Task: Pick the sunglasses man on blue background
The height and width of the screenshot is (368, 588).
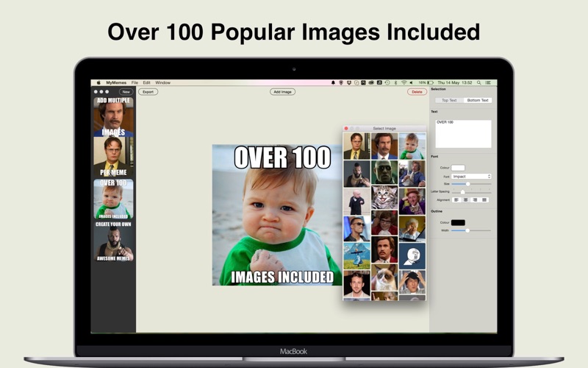Action: (x=356, y=229)
